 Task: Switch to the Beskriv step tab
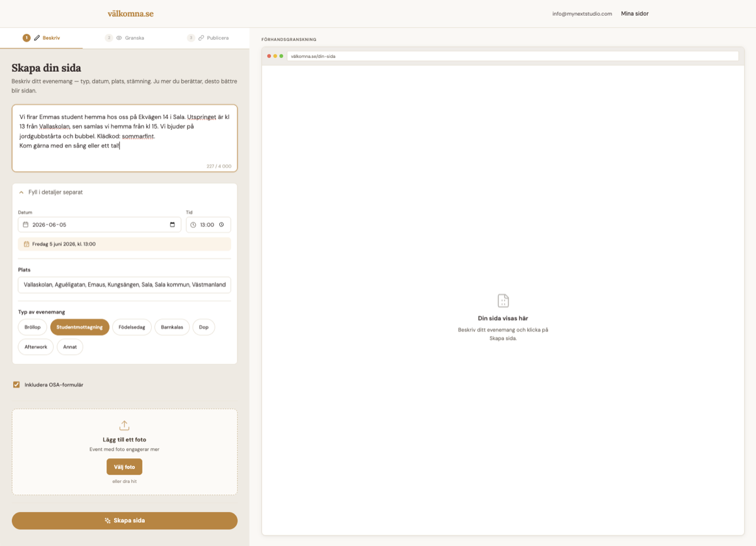coord(42,38)
